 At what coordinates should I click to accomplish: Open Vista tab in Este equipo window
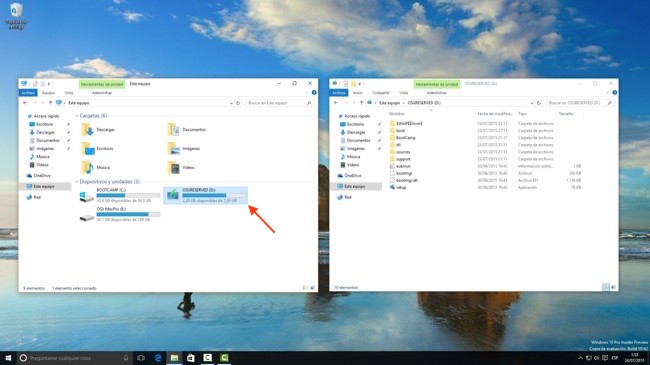[x=69, y=92]
